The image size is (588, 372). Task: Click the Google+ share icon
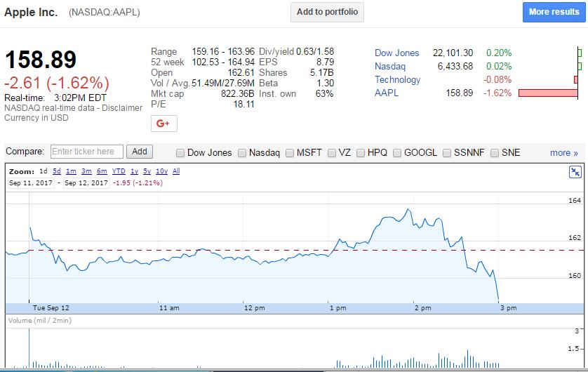point(164,124)
